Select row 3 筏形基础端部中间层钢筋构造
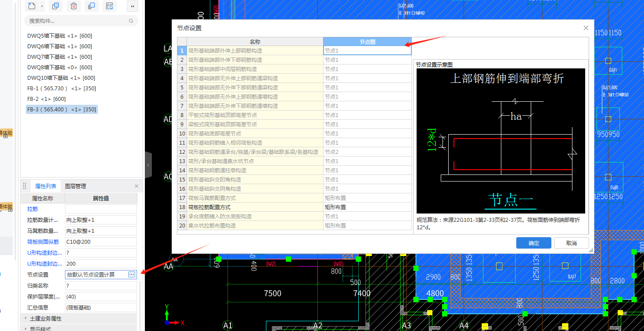 coord(255,69)
